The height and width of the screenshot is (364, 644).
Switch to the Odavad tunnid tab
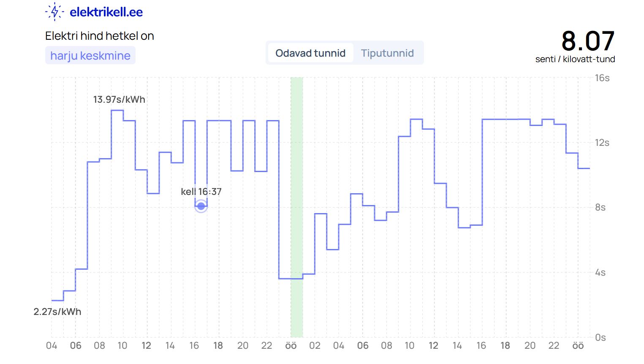click(310, 53)
